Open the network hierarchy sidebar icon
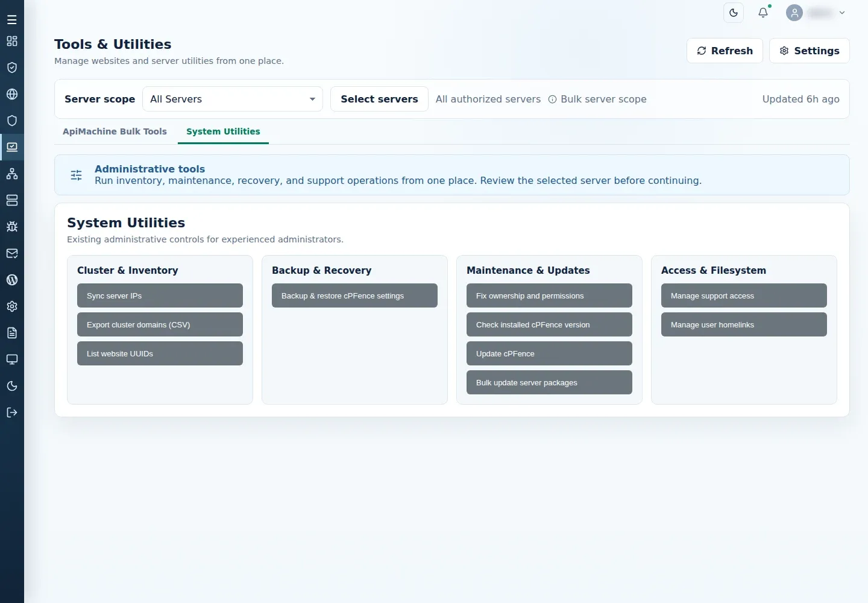The width and height of the screenshot is (868, 603). [x=12, y=174]
